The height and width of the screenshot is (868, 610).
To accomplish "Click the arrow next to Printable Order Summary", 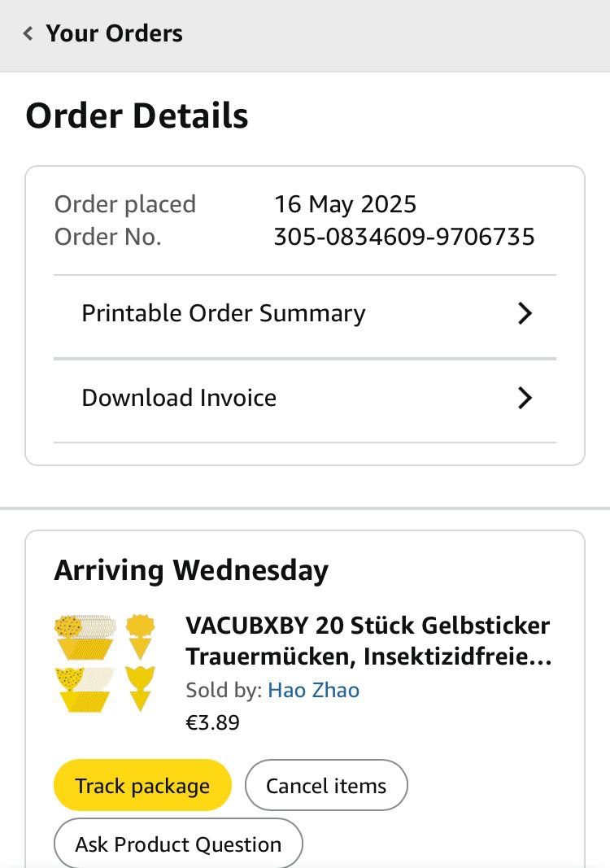I will click(525, 314).
